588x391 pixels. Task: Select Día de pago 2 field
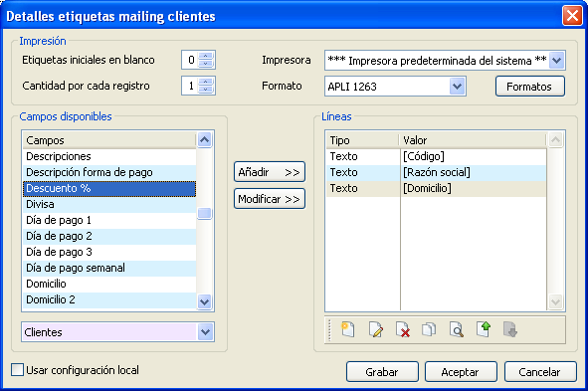pos(109,236)
